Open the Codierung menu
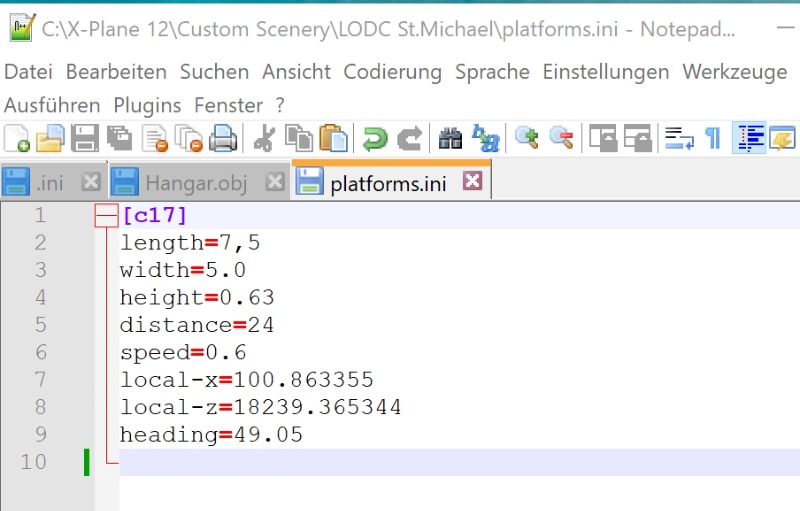Screen dimensions: 800x511 (392, 72)
